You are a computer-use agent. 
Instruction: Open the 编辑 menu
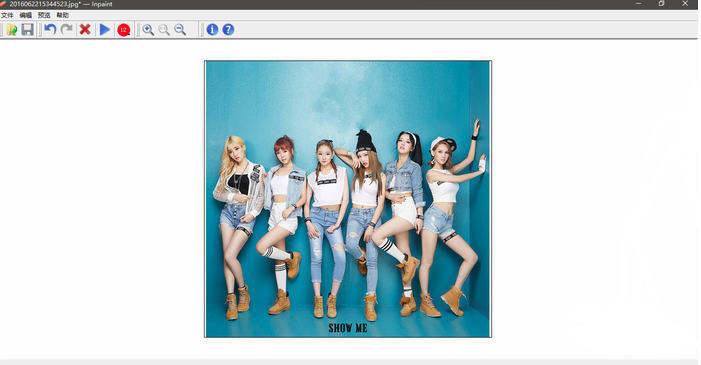tap(25, 15)
